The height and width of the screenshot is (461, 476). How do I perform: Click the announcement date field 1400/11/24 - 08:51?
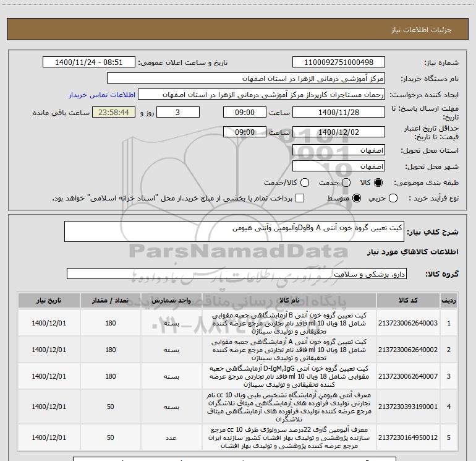(x=88, y=62)
